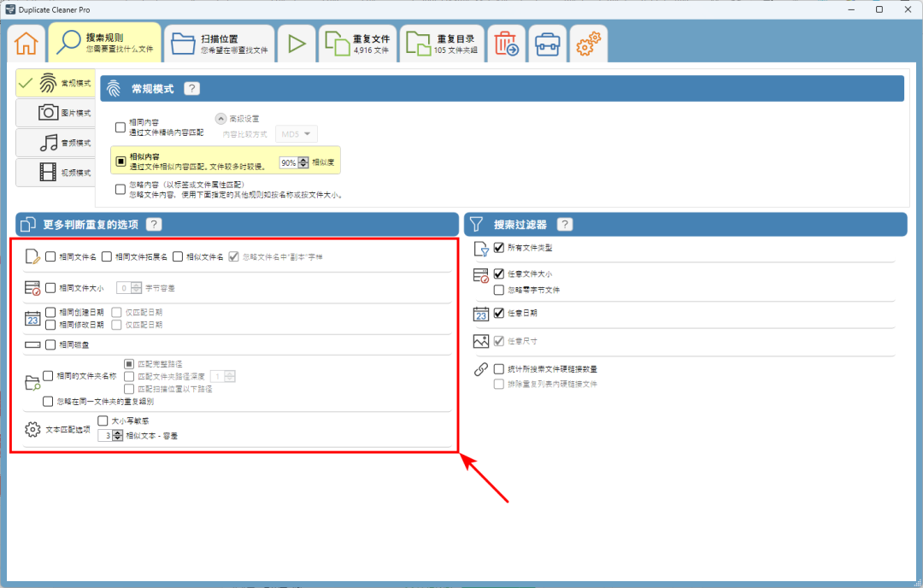Uncheck the 任意日期 checkbox
923x588 pixels.
(499, 313)
